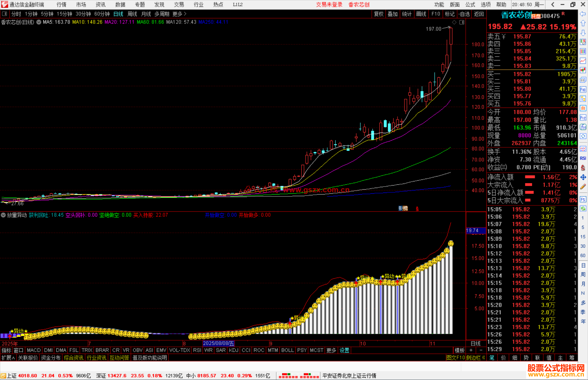This screenshot has height=380, width=588.
Task: Click the 2025/08/08 date marker on timeline
Action: 218,343
